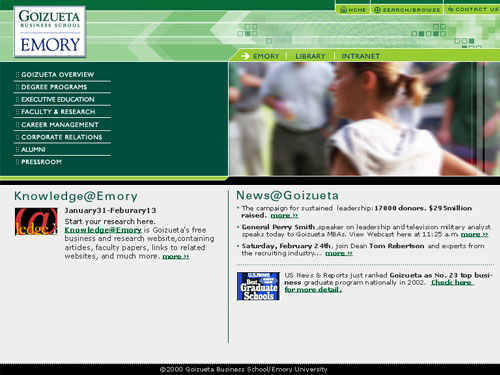Open Search/Browse in top navigation

click(407, 10)
